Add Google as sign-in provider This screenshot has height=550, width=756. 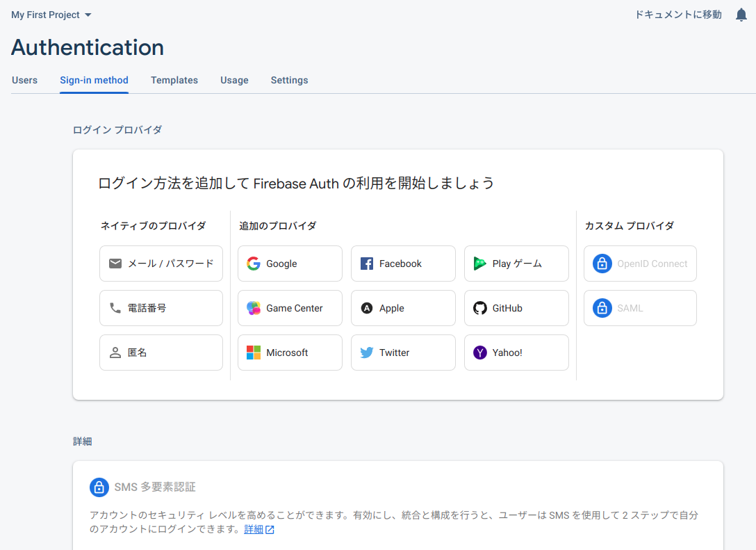pyautogui.click(x=290, y=264)
